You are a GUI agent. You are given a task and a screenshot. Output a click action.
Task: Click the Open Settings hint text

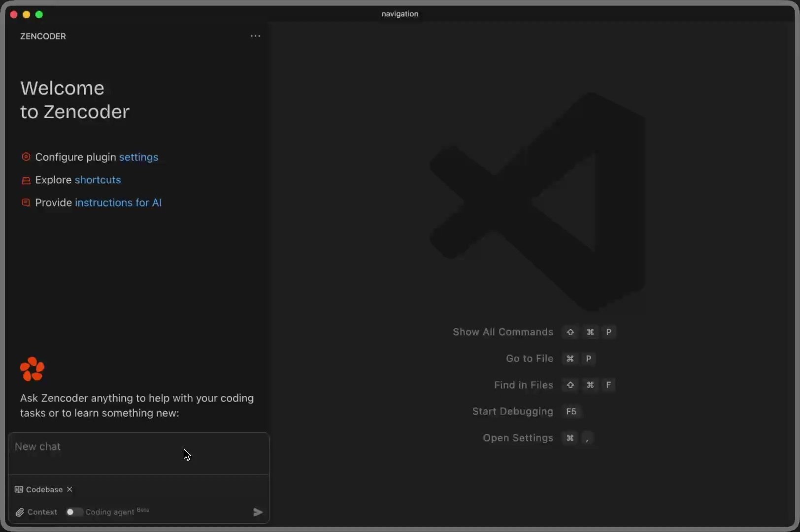(518, 438)
